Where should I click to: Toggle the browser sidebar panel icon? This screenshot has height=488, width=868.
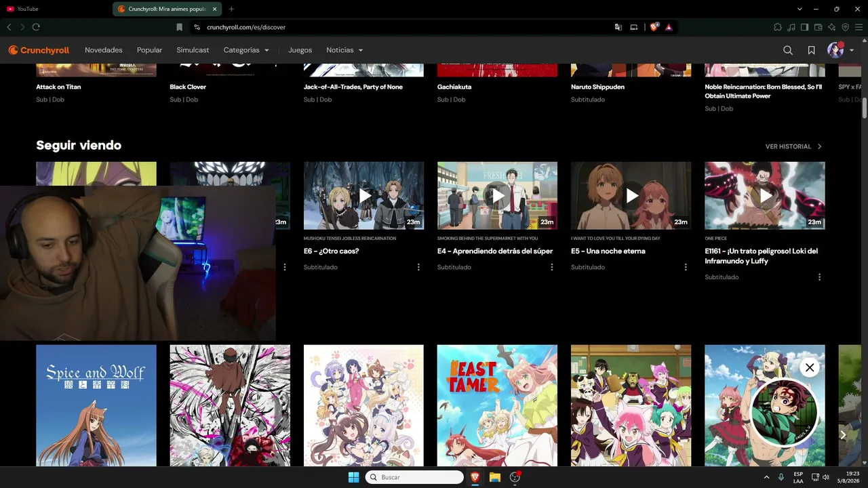804,27
